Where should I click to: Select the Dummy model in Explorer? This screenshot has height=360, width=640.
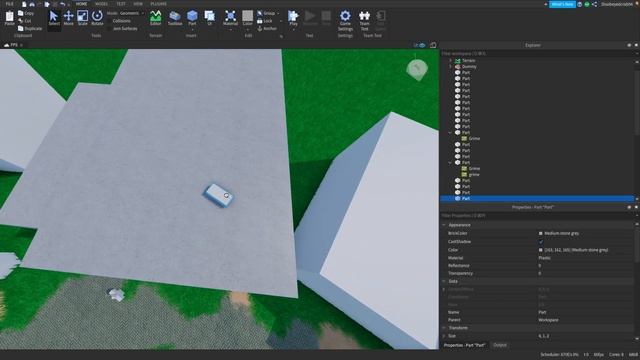(469, 67)
